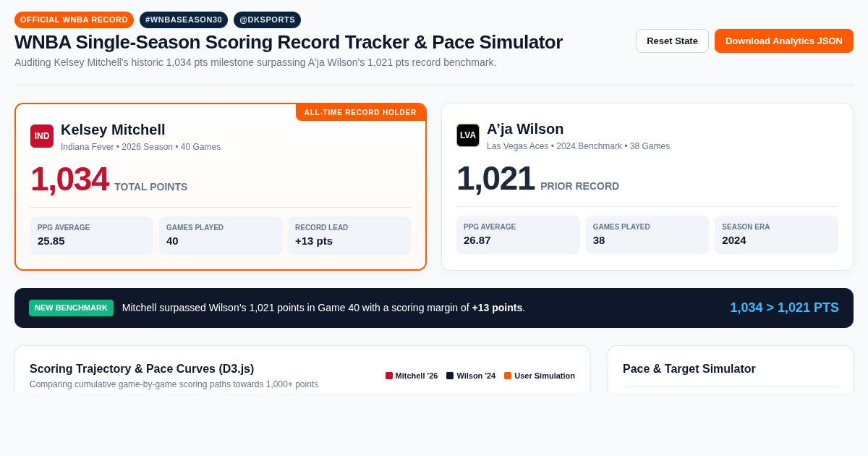Click the WNBA Single-Season Scoring Record Tracker title
868x456 pixels.
[289, 42]
